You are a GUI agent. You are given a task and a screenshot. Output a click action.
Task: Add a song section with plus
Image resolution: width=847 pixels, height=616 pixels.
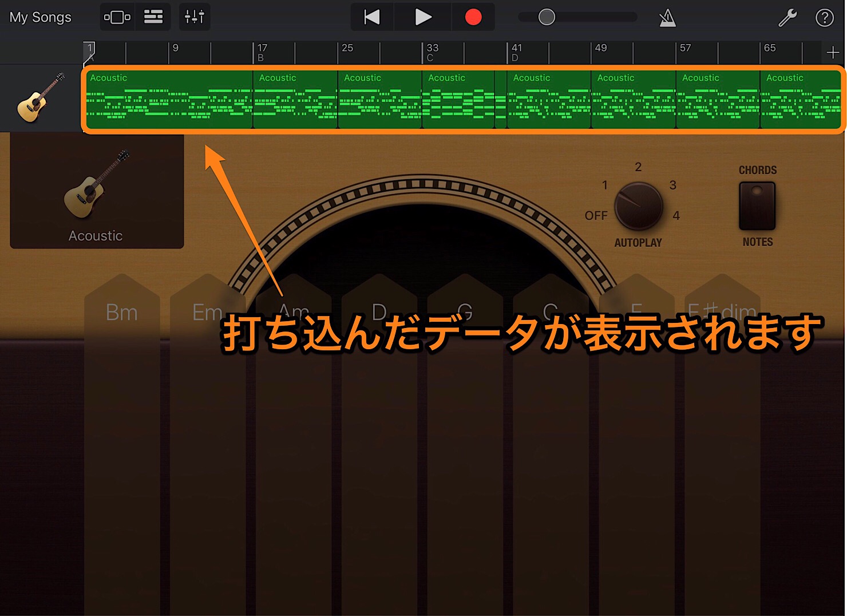click(833, 53)
